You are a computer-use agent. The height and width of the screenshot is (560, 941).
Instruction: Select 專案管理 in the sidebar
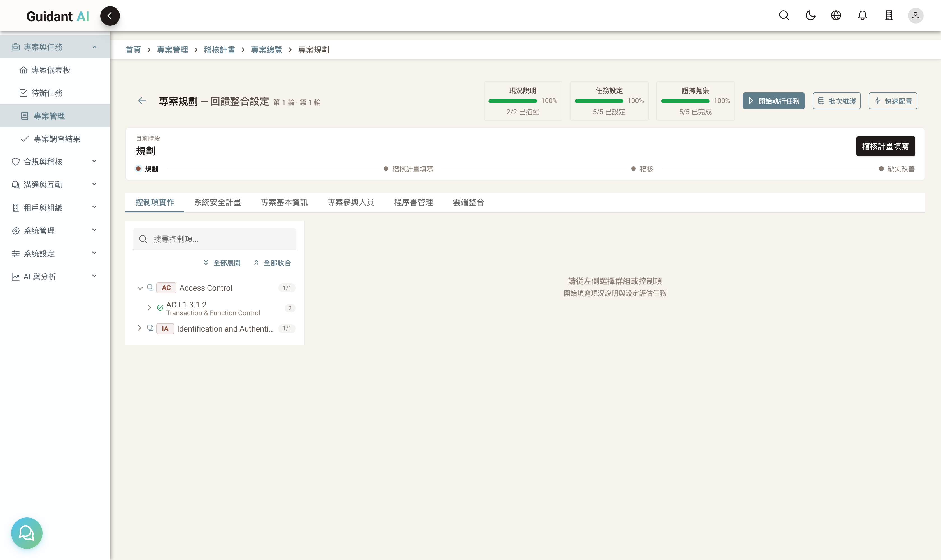(x=55, y=116)
